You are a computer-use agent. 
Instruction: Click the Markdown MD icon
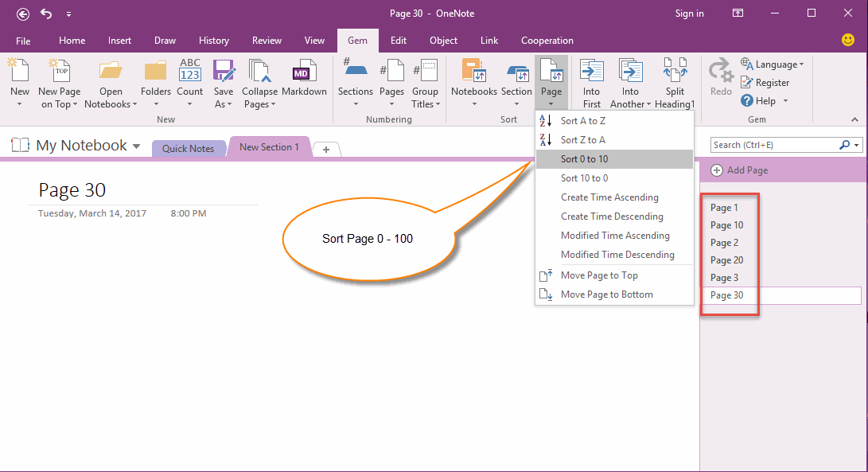304,71
